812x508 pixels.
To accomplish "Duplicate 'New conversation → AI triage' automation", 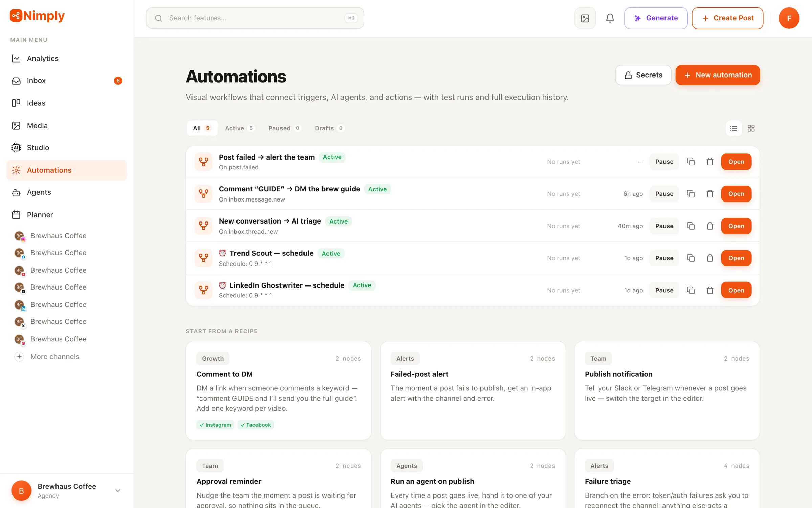I will (691, 226).
